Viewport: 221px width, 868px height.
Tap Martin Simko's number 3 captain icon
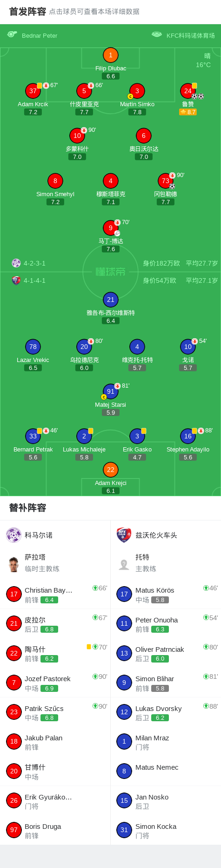point(137,91)
